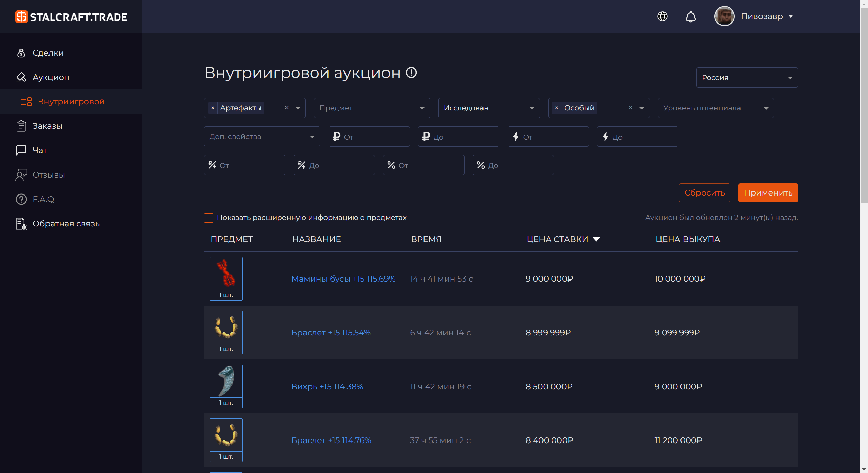868x473 pixels.
Task: Open the Предмет dropdown
Action: click(372, 108)
